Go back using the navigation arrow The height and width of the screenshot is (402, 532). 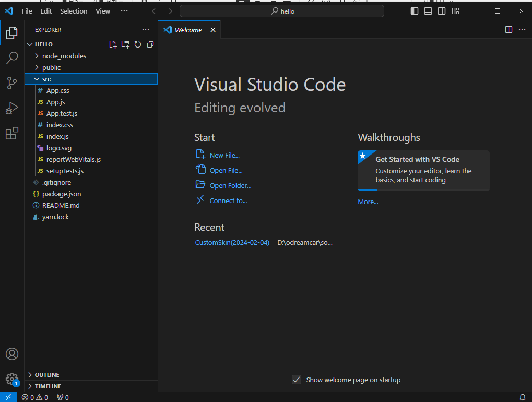[155, 11]
